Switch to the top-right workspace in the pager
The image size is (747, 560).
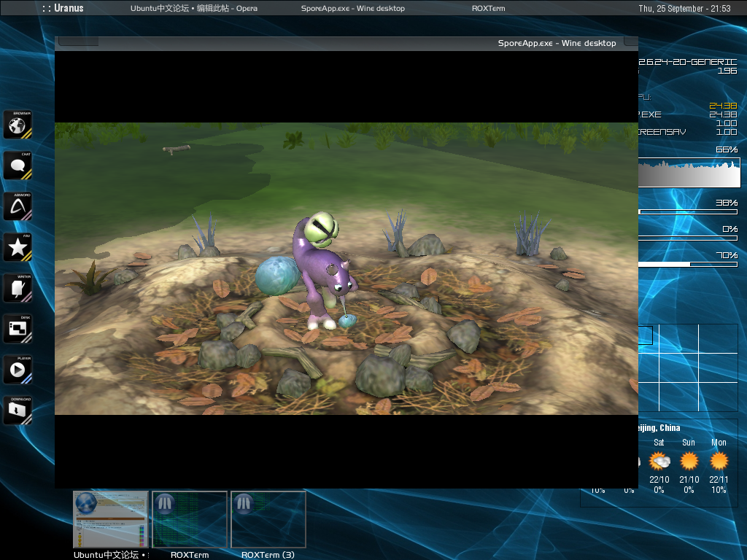pos(719,339)
